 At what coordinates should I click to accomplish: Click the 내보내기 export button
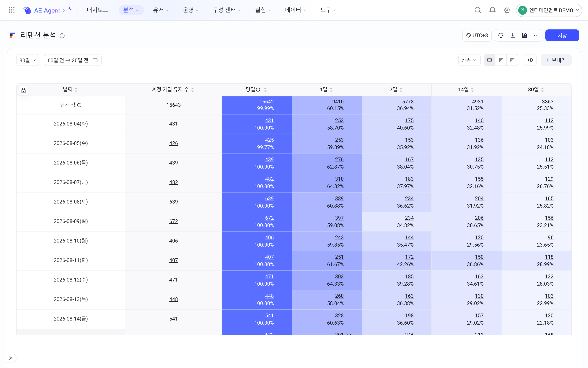(x=556, y=60)
